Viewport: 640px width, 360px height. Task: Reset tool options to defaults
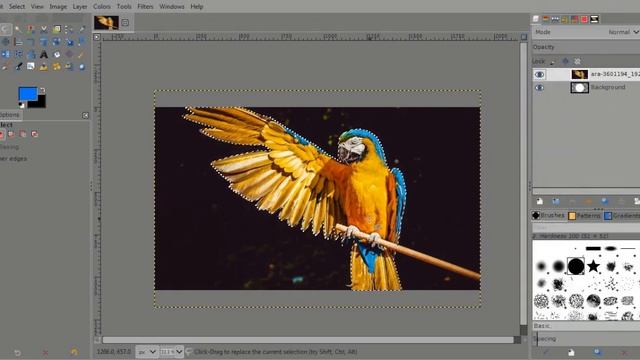[74, 352]
